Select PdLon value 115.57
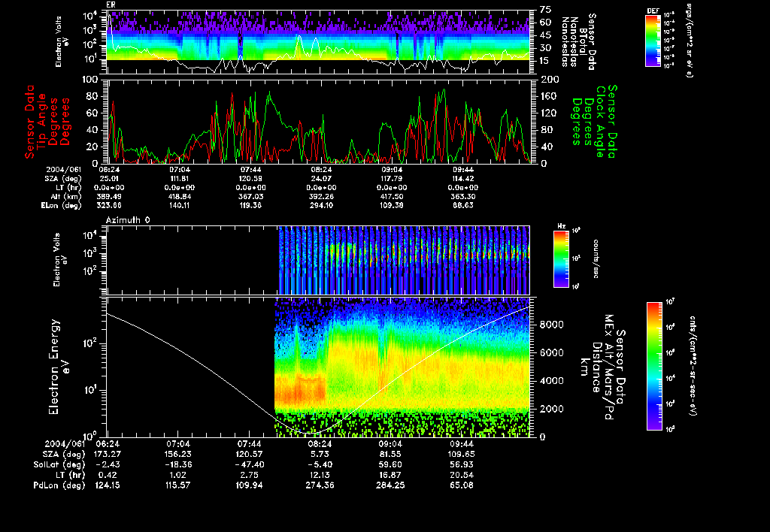Viewport: 770px width, 532px height. (177, 485)
